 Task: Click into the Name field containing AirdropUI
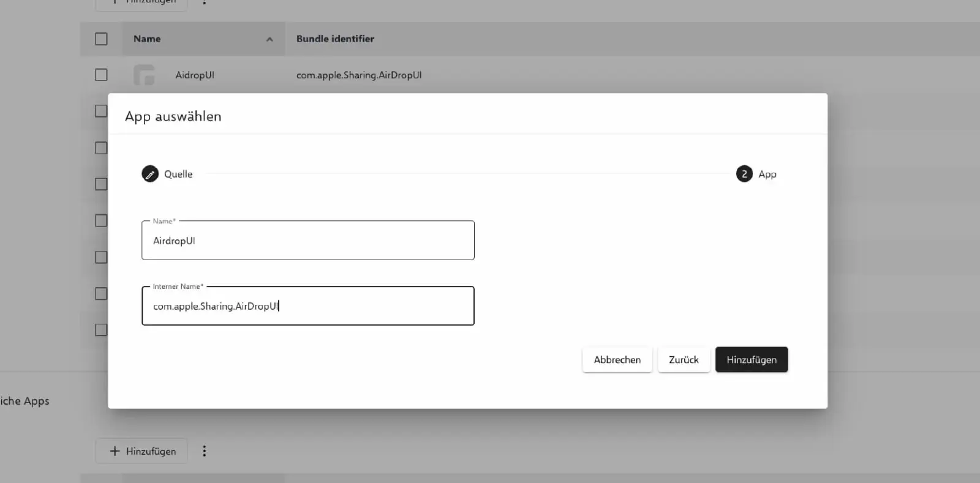tap(308, 241)
